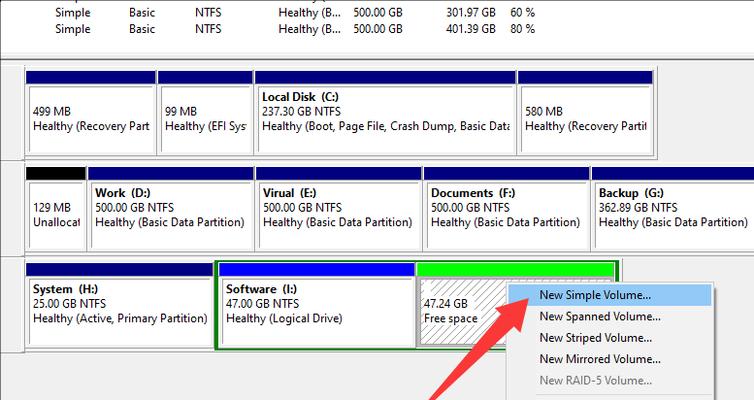Click the 60 % free cell
This screenshot has height=400, width=754.
(x=523, y=12)
